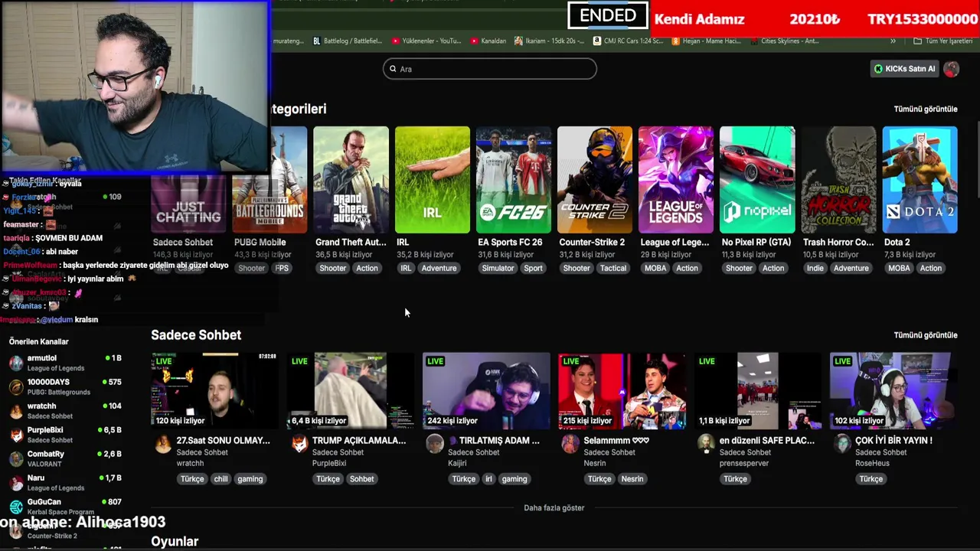The image size is (980, 551).
Task: Select the Indie tag under Trash Horror Collection
Action: coord(815,268)
